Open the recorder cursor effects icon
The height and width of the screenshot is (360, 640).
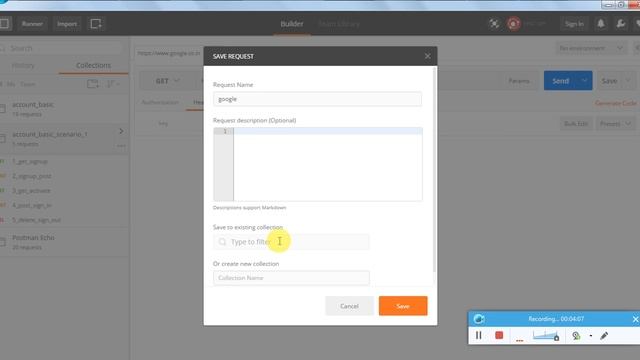[576, 336]
